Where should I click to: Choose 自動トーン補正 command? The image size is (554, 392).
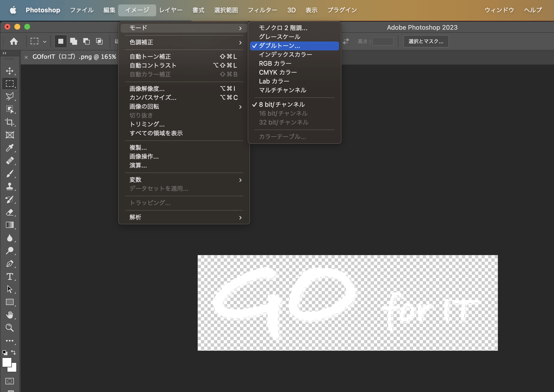point(184,57)
